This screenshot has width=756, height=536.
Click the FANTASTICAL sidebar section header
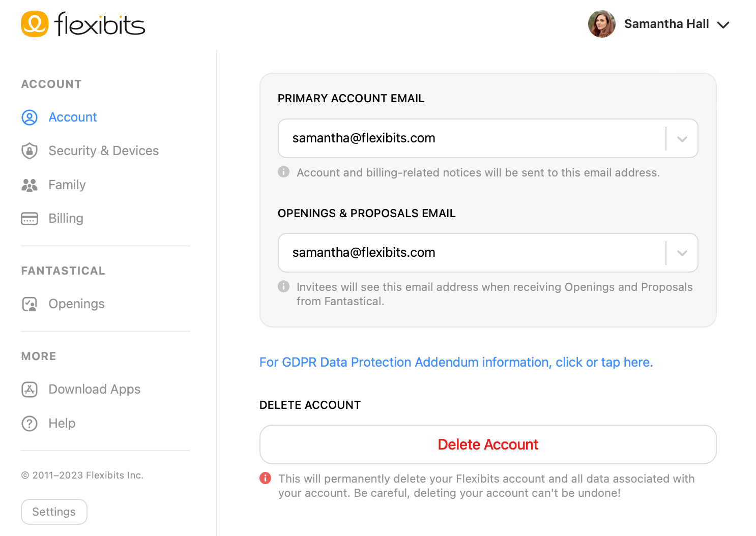tap(63, 271)
